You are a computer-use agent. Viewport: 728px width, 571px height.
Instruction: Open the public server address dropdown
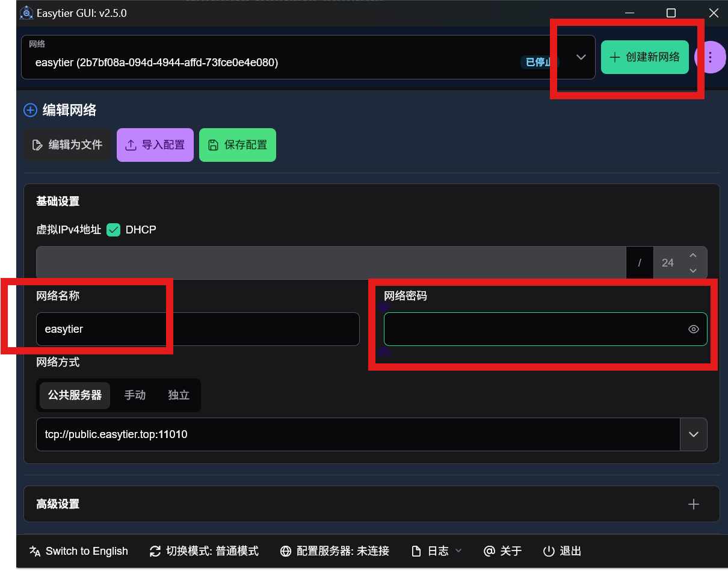694,434
